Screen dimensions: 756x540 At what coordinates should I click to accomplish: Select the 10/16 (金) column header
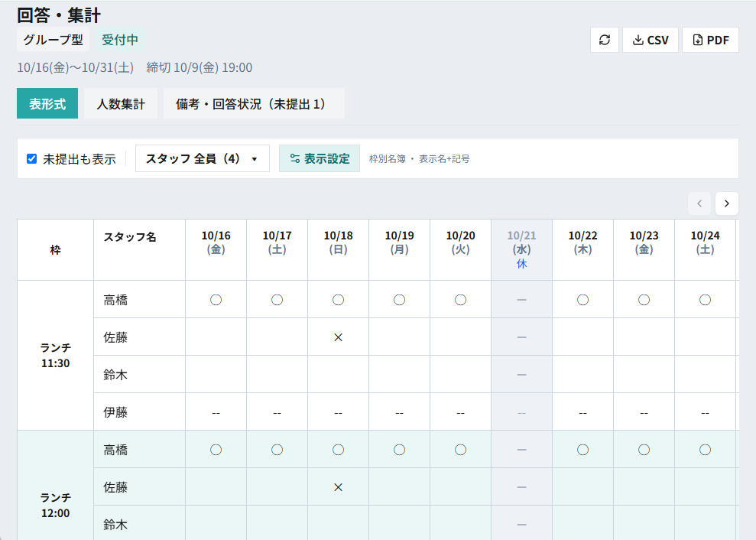tap(216, 250)
